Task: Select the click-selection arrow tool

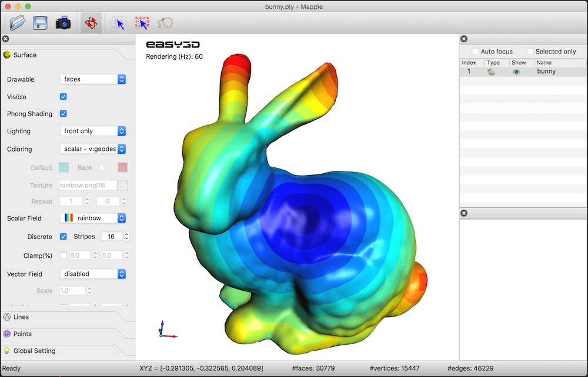Action: pos(119,23)
